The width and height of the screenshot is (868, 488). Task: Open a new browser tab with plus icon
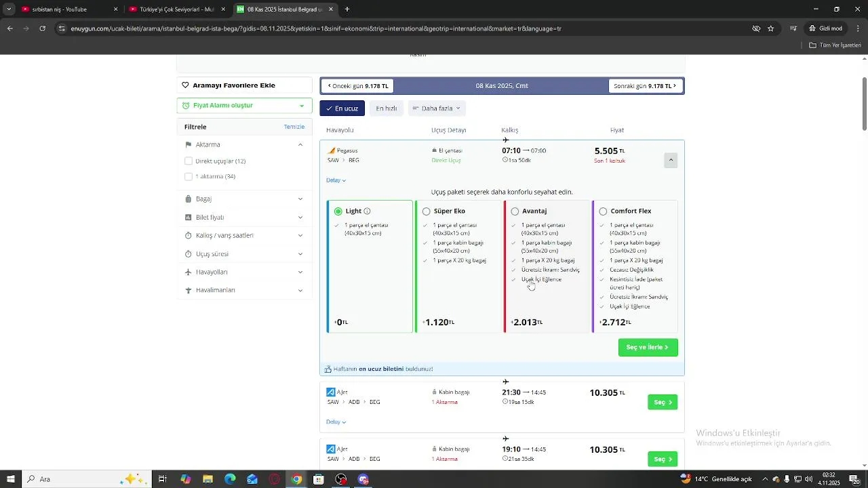click(347, 9)
